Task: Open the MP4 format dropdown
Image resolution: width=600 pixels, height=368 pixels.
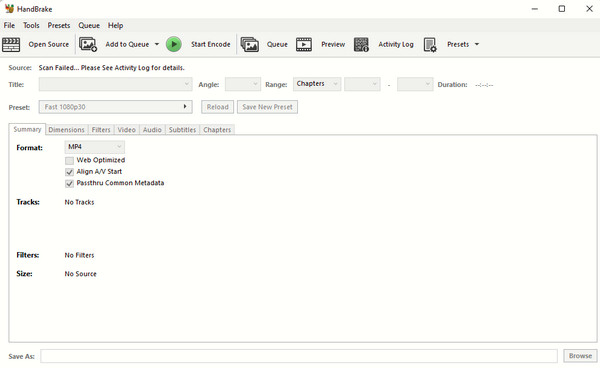Action: coord(95,147)
